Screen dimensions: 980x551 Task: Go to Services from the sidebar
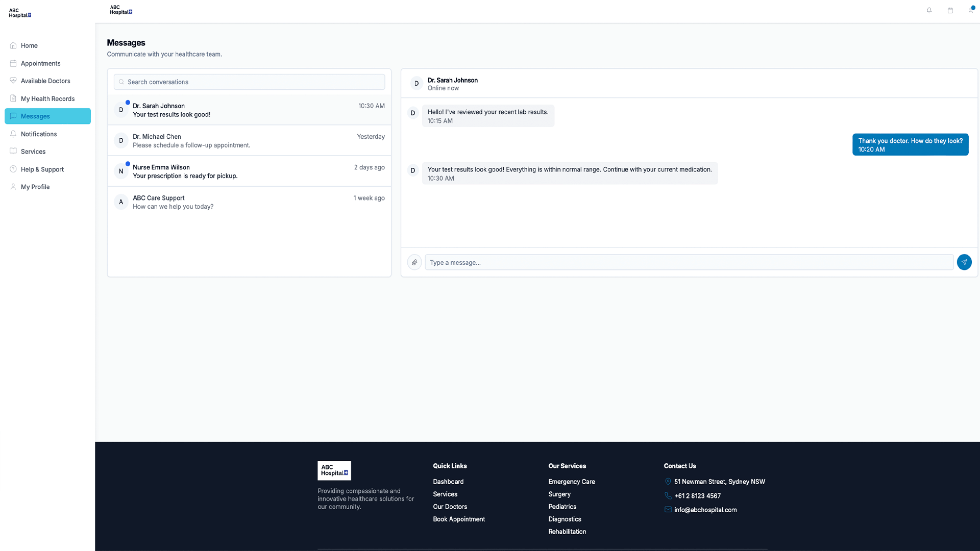click(33, 151)
